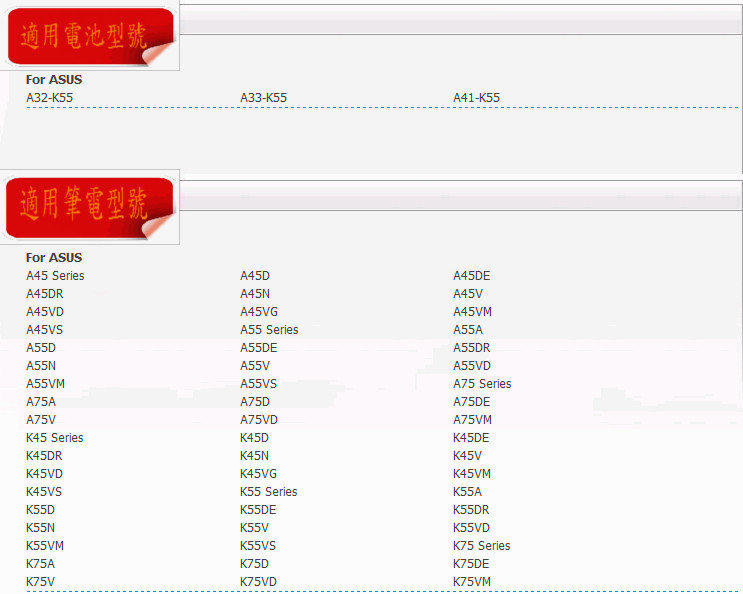Select battery model A33-K55
This screenshot has height=594, width=743.
pos(263,98)
